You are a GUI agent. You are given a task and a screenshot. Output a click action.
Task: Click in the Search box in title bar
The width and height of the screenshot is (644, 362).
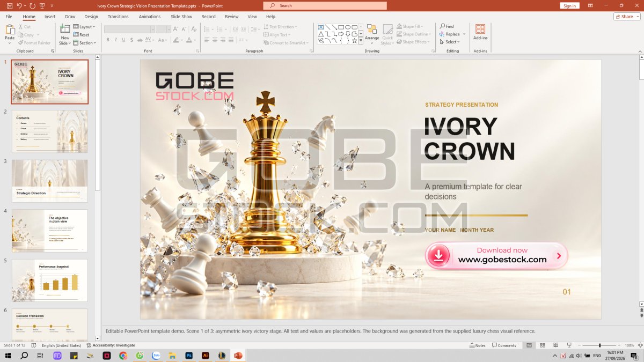coord(325,5)
